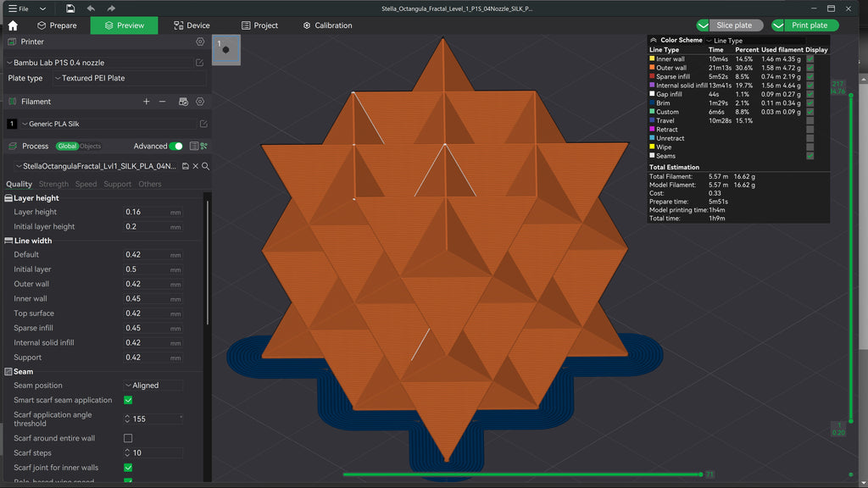Click the undo arrow icon
This screenshot has width=868, height=488.
(x=91, y=8)
